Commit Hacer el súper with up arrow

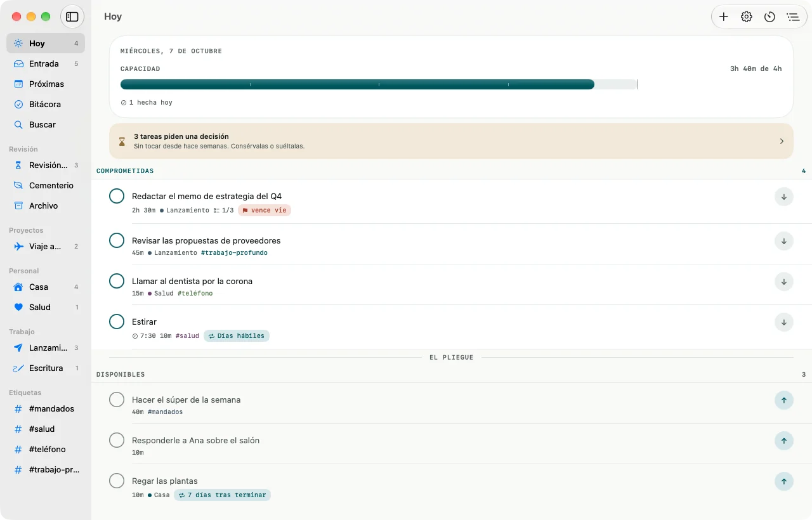pos(784,400)
